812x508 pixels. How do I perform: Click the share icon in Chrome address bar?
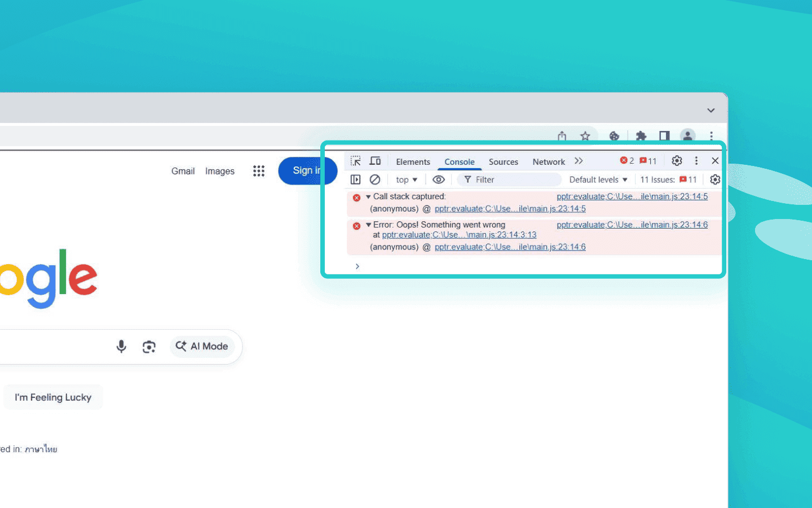(x=562, y=136)
